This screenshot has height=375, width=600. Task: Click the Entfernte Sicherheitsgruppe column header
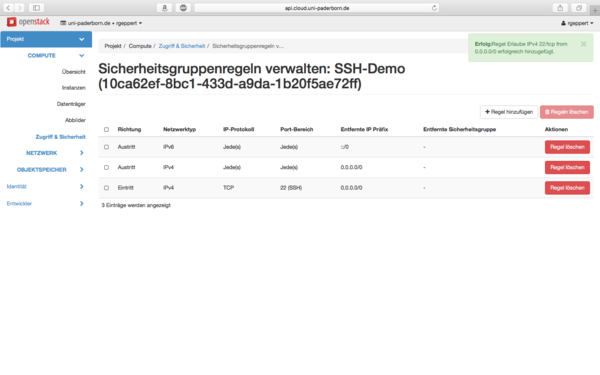pyautogui.click(x=460, y=129)
